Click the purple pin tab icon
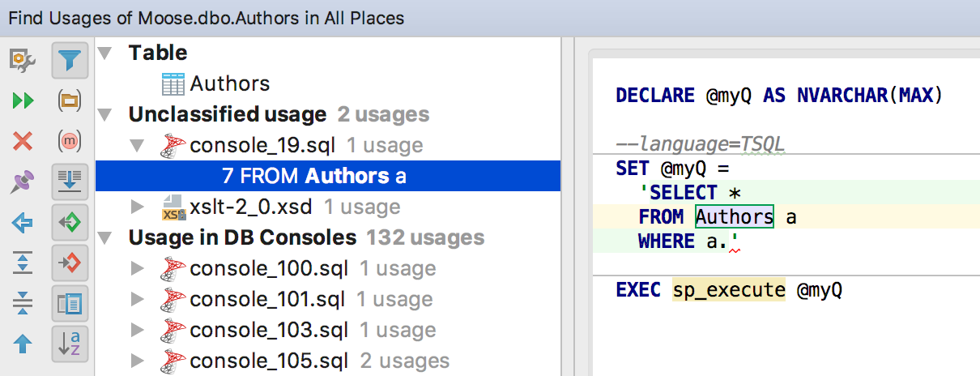The width and height of the screenshot is (980, 376). 23,182
